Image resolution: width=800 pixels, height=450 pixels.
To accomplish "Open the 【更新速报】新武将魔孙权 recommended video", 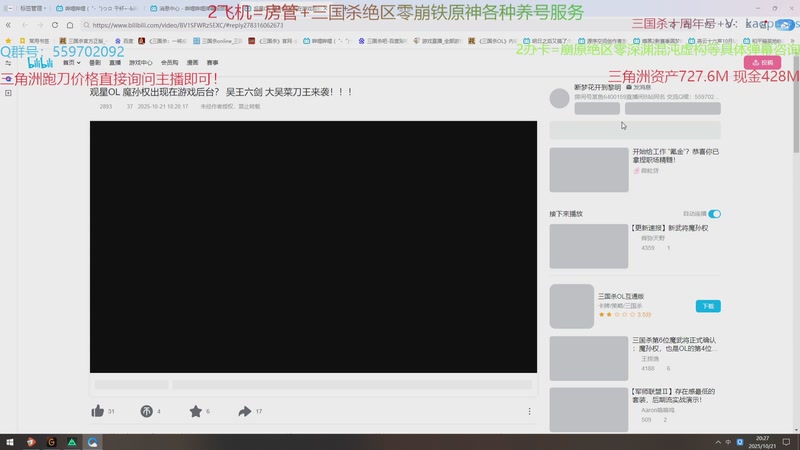I will pos(669,228).
